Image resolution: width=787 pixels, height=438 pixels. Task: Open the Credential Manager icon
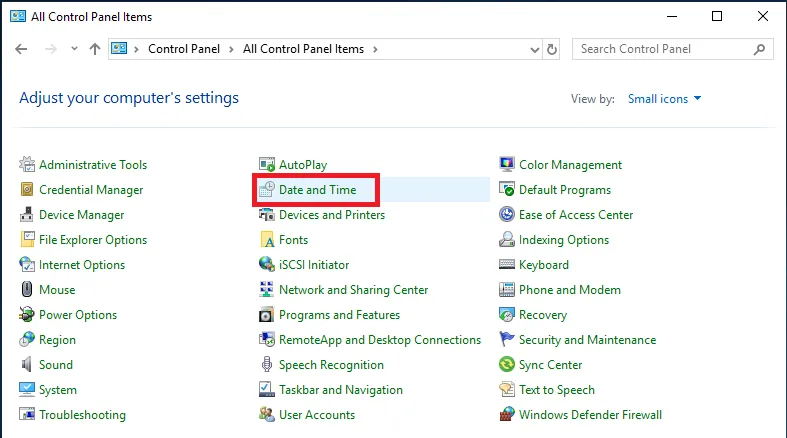click(x=27, y=189)
